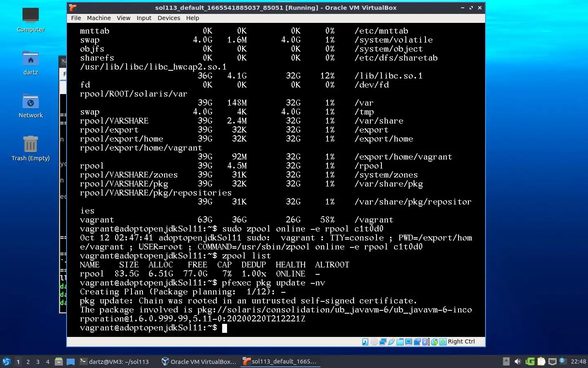
Task: Switch to workspace 4
Action: pyautogui.click(x=48, y=362)
